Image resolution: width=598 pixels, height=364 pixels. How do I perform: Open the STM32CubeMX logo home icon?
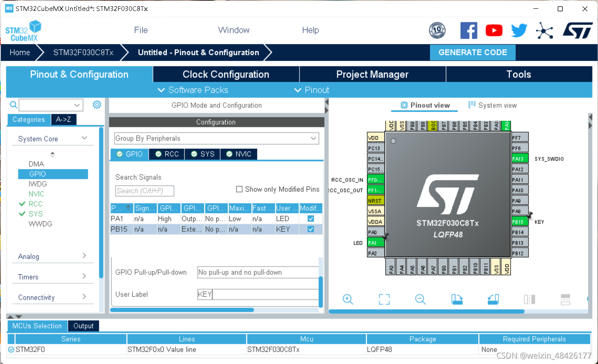tap(24, 31)
